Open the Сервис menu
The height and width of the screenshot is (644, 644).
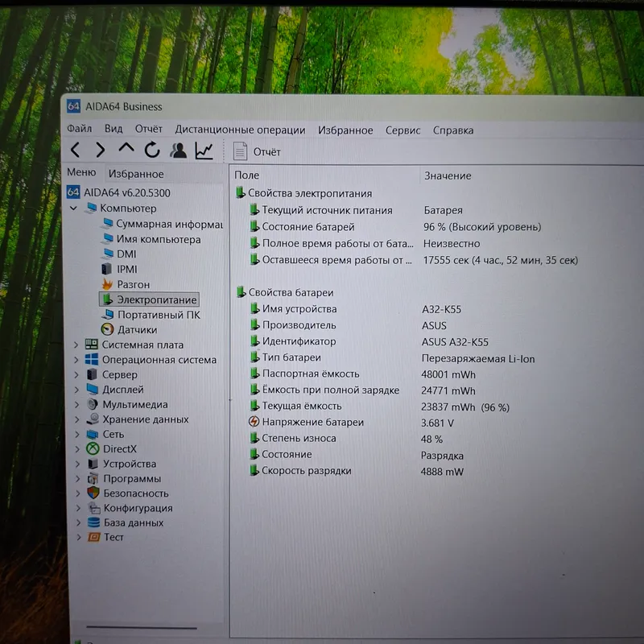(402, 130)
